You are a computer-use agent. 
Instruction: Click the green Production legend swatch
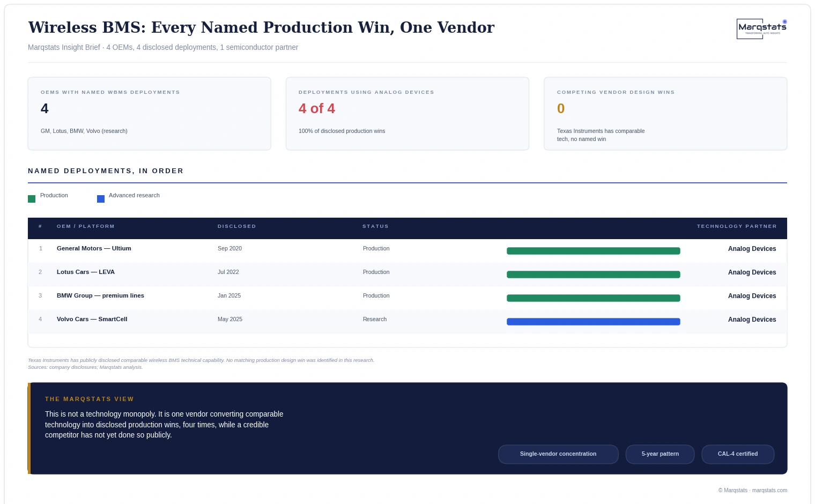point(32,199)
